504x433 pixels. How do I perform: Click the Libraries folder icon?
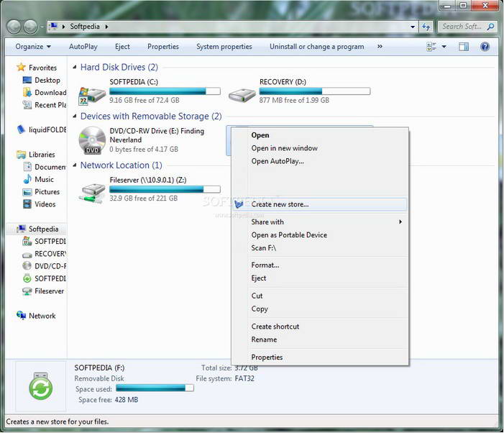pos(21,155)
